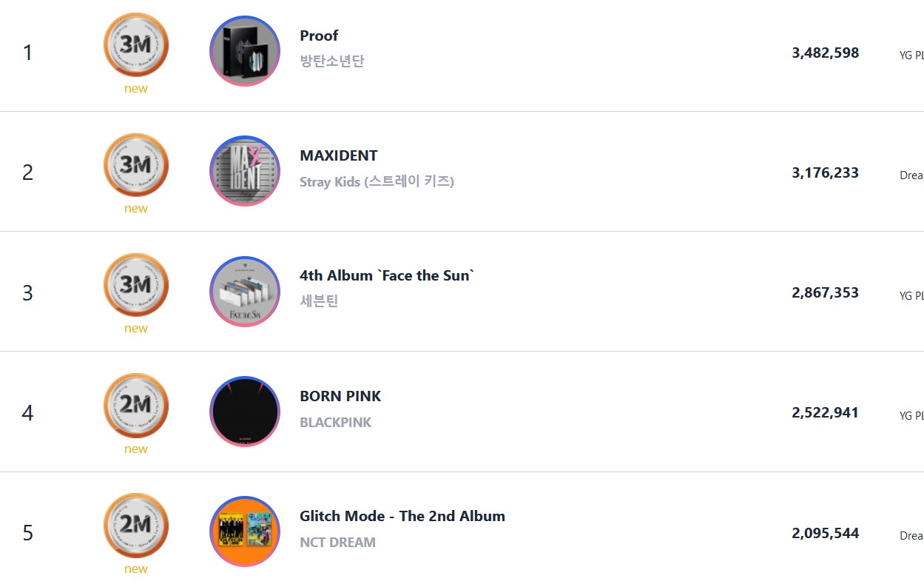Click the MAXIDENT album title

pyautogui.click(x=339, y=155)
